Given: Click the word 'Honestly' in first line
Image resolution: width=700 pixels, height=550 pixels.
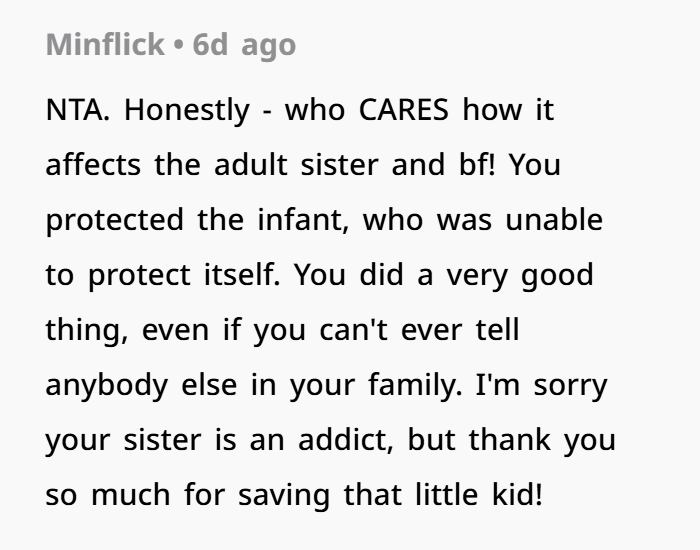Looking at the screenshot, I should (187, 110).
